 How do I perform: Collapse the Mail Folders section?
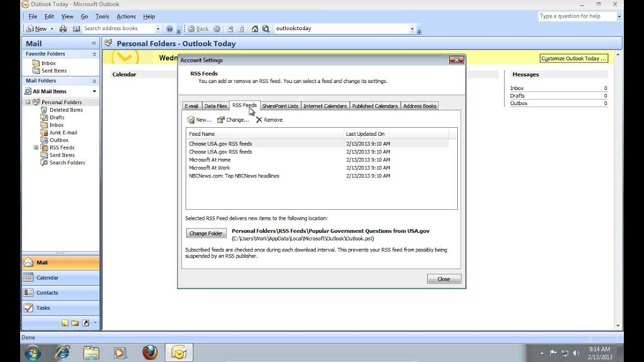94,81
